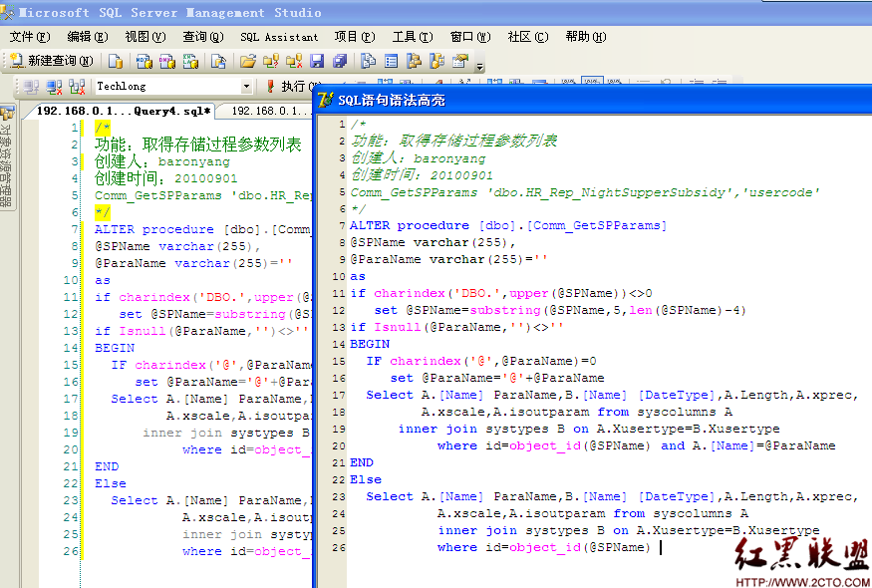Click the XMLA Query toolbar icon

click(190, 61)
